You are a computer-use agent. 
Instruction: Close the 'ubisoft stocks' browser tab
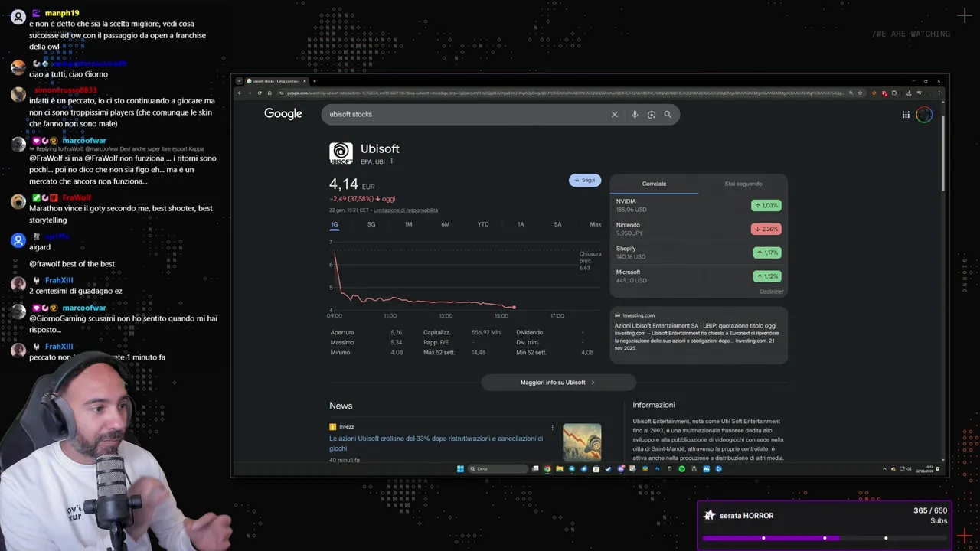point(305,81)
